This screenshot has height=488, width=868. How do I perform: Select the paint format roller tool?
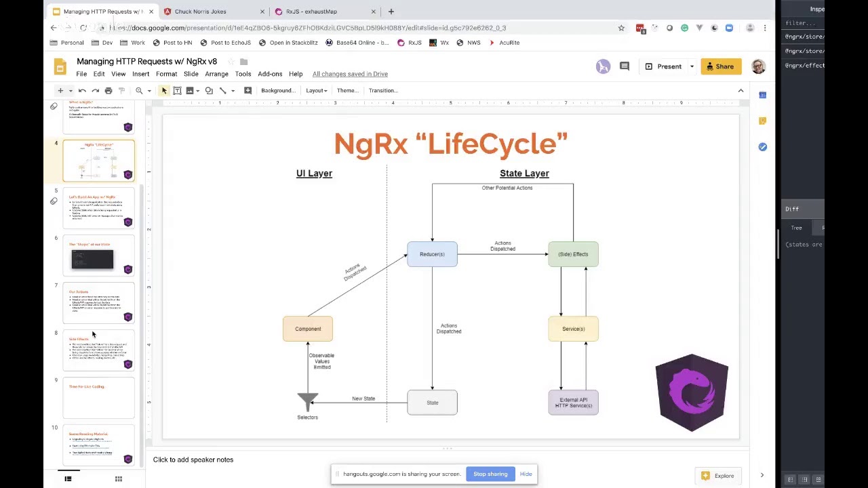(121, 91)
